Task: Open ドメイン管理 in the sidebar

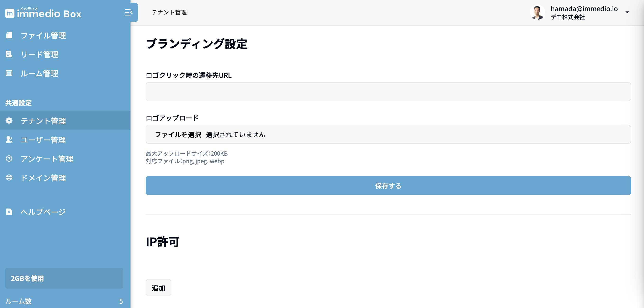Action: click(x=43, y=178)
